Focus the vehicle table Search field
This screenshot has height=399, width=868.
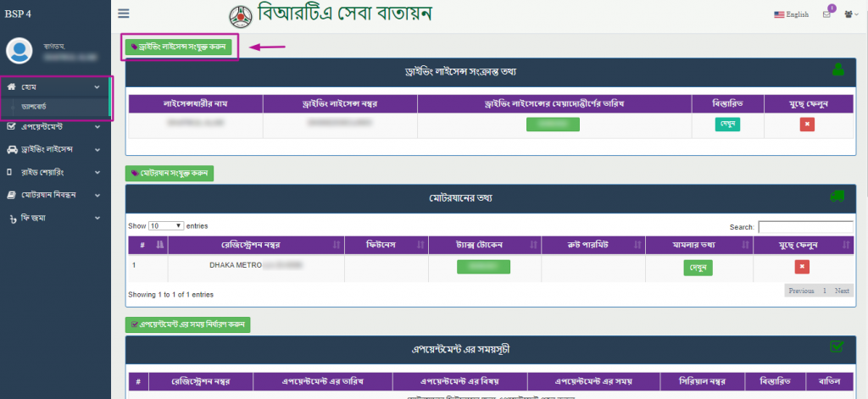pyautogui.click(x=805, y=227)
